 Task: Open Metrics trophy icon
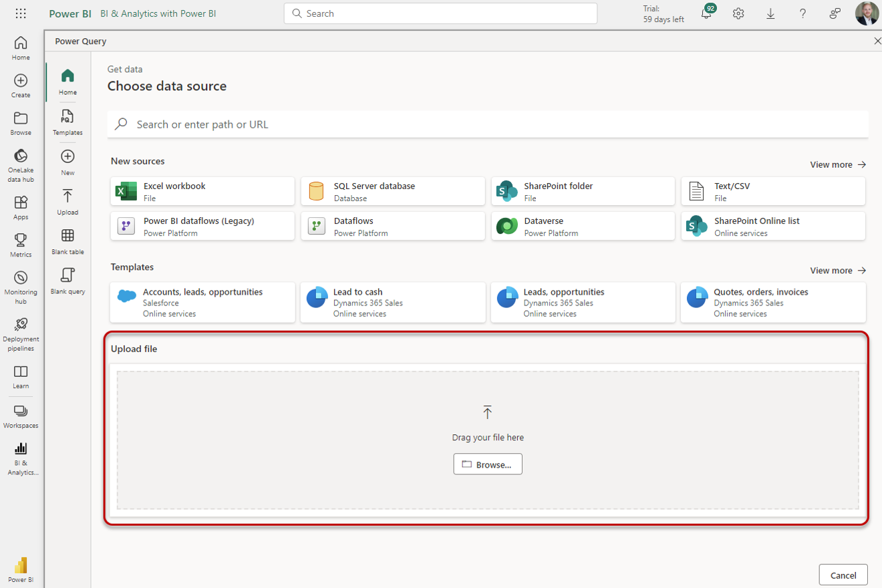21,245
